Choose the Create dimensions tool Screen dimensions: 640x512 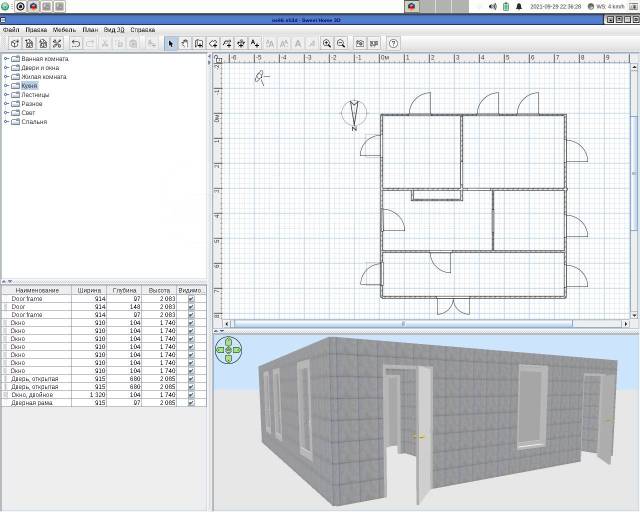pos(241,43)
